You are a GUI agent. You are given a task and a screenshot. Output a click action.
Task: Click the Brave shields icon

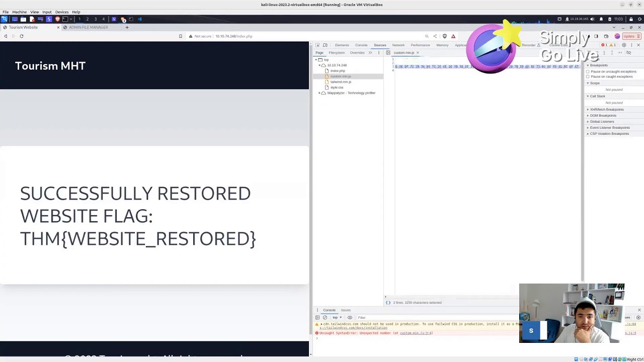(444, 36)
